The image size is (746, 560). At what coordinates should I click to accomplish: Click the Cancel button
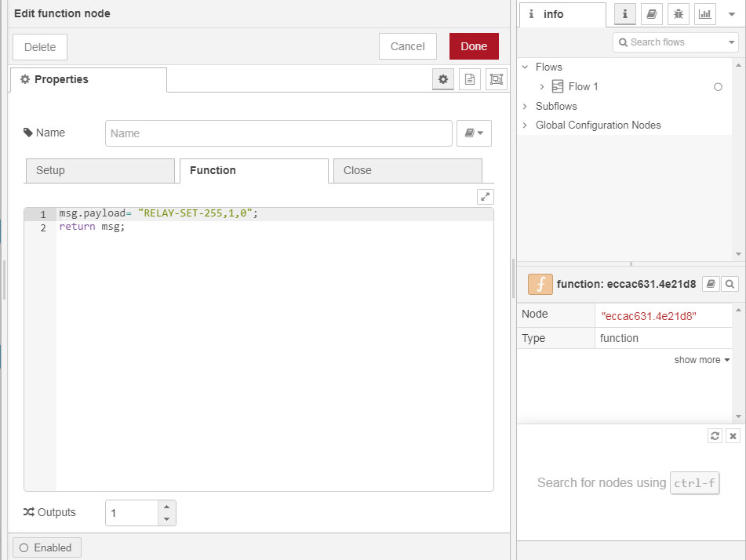click(x=407, y=46)
